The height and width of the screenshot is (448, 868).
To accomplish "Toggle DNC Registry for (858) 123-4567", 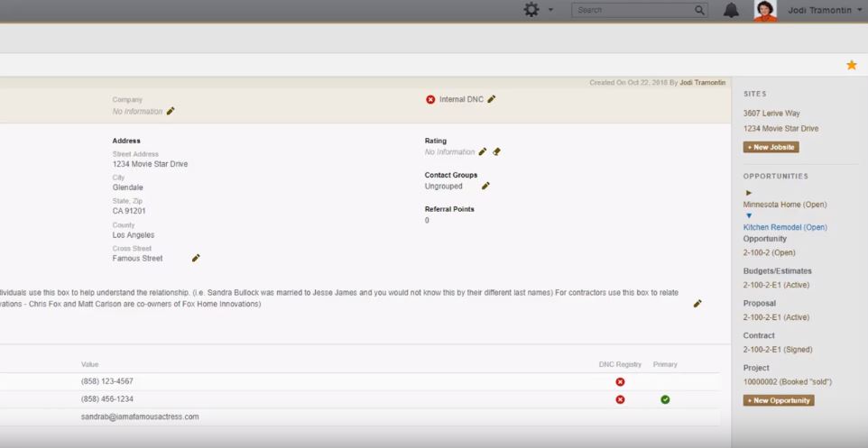I will (x=620, y=382).
